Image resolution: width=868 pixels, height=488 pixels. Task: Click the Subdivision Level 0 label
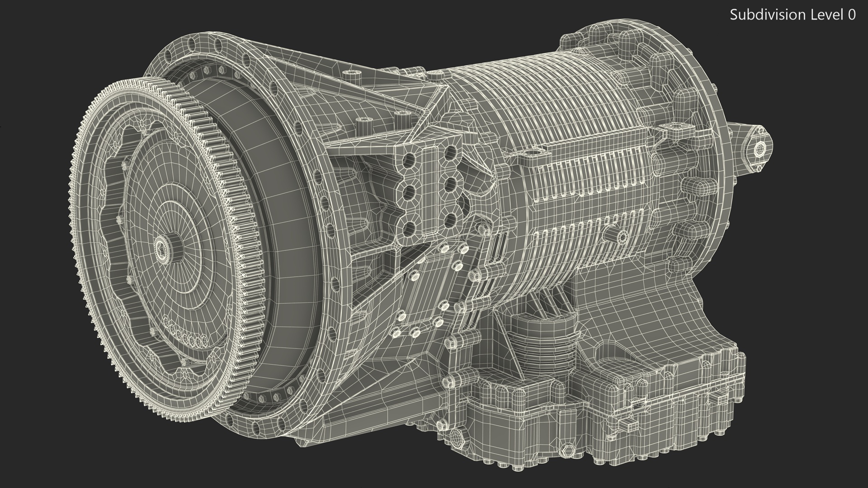(x=793, y=15)
